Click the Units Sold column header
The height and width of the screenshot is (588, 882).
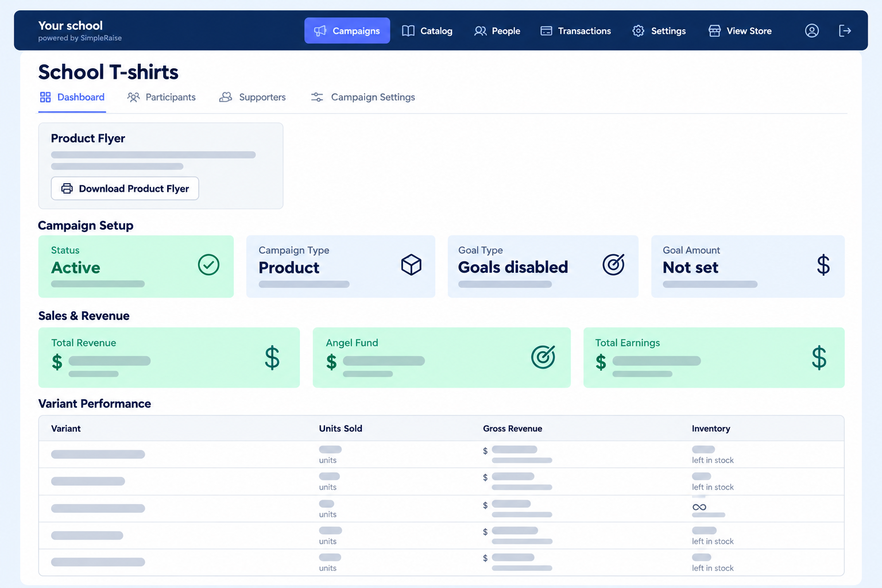click(x=341, y=428)
